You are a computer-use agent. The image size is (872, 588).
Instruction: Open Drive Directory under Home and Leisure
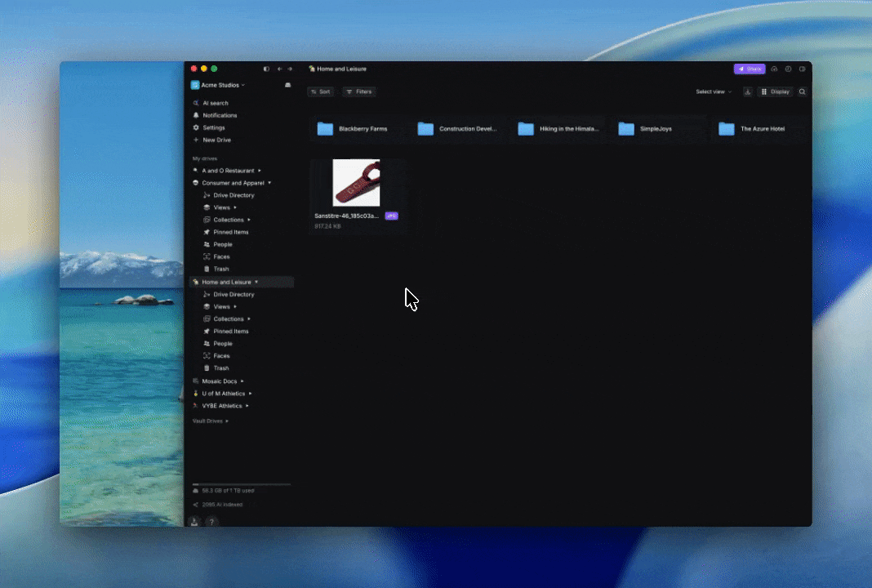[234, 294]
